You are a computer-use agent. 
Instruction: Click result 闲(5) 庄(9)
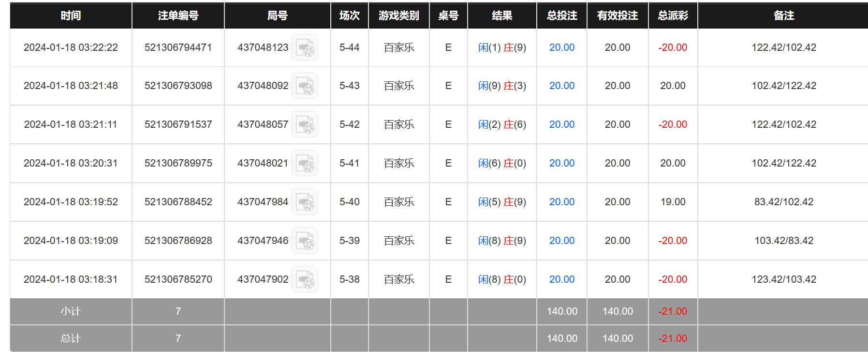(x=502, y=202)
